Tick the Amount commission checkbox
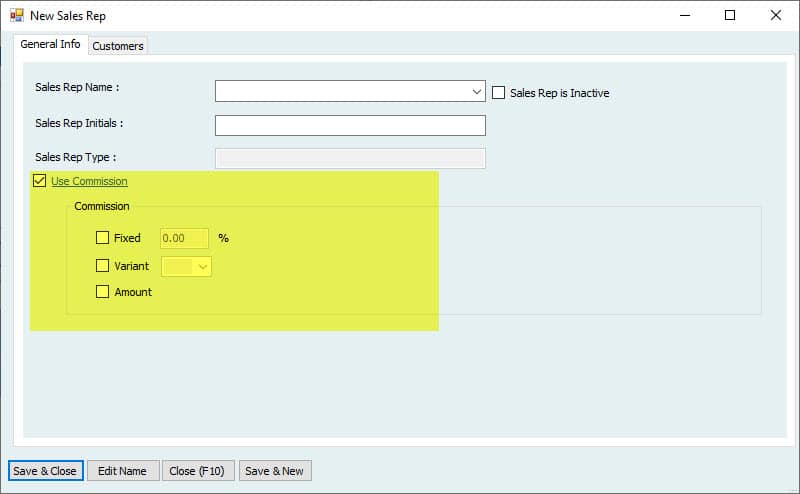This screenshot has height=494, width=800. (x=102, y=292)
